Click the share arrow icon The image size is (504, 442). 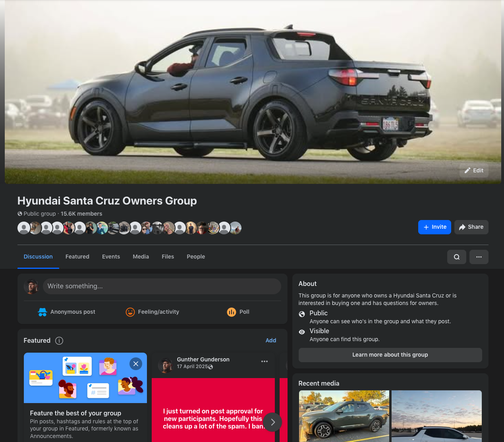click(x=462, y=227)
